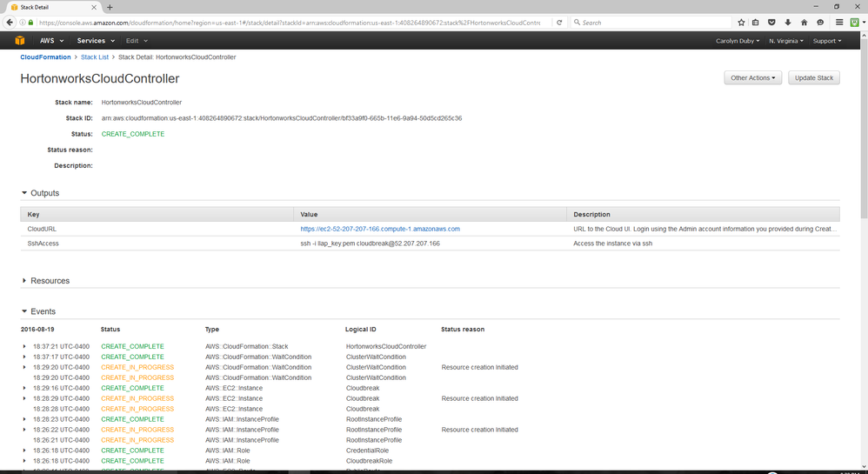
Task: Click the Logical ID events column header
Action: pos(360,330)
